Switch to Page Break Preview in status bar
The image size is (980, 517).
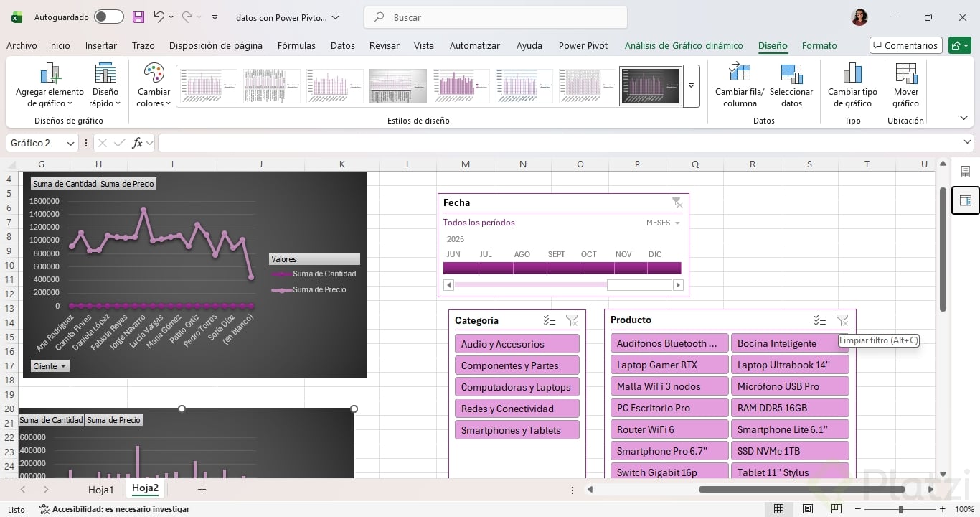pos(836,509)
